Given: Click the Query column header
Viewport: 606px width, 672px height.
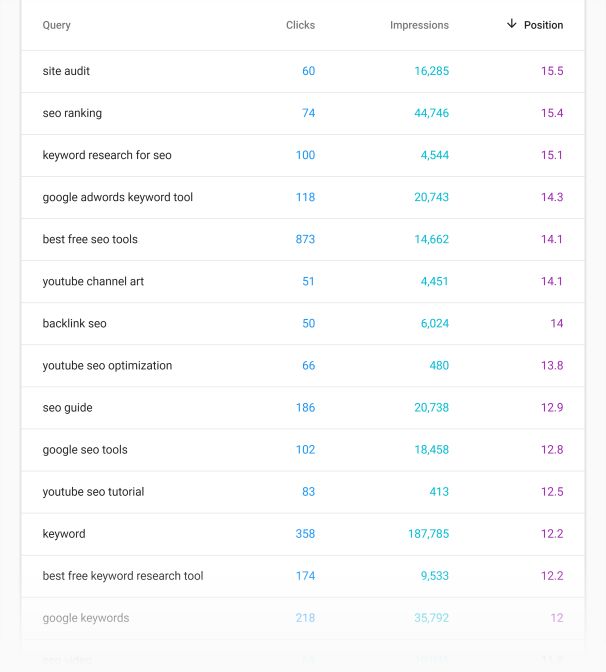Looking at the screenshot, I should [57, 25].
